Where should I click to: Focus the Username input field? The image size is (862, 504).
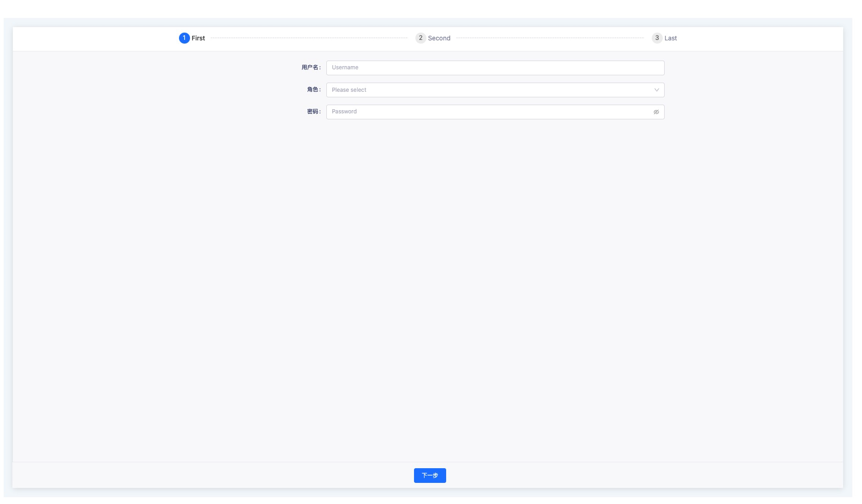click(495, 68)
